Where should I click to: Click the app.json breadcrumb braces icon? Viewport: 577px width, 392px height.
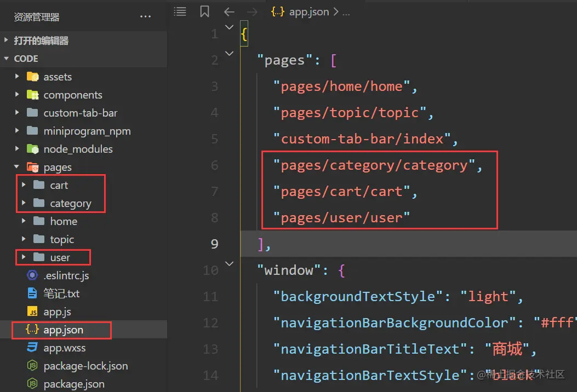point(277,11)
